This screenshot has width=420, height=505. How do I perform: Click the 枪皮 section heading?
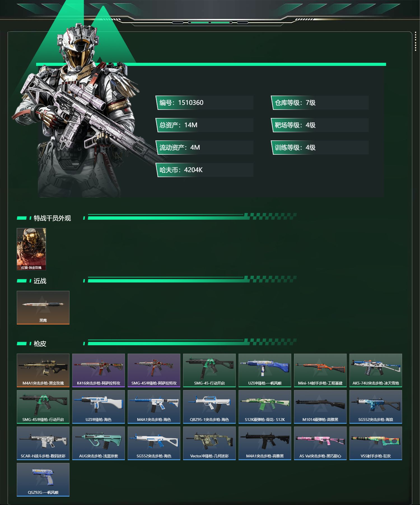tap(40, 344)
